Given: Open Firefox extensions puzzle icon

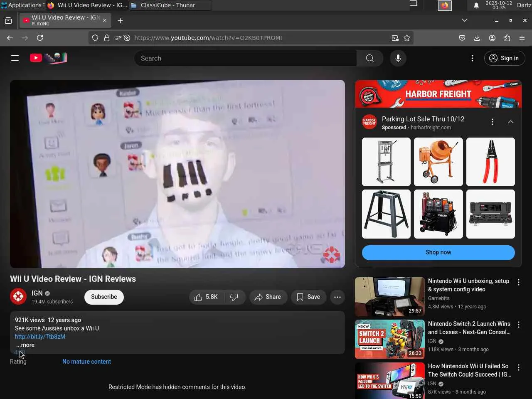Looking at the screenshot, I should click(x=507, y=38).
